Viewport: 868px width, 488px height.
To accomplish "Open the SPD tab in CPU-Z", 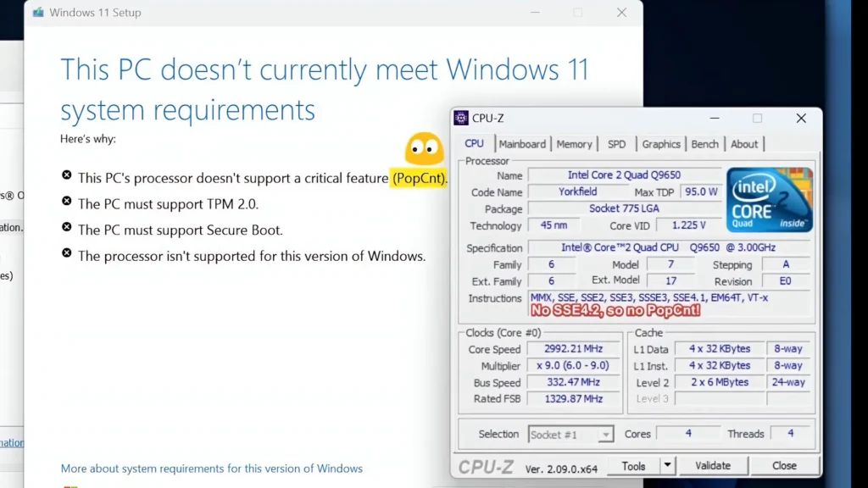I will 616,144.
